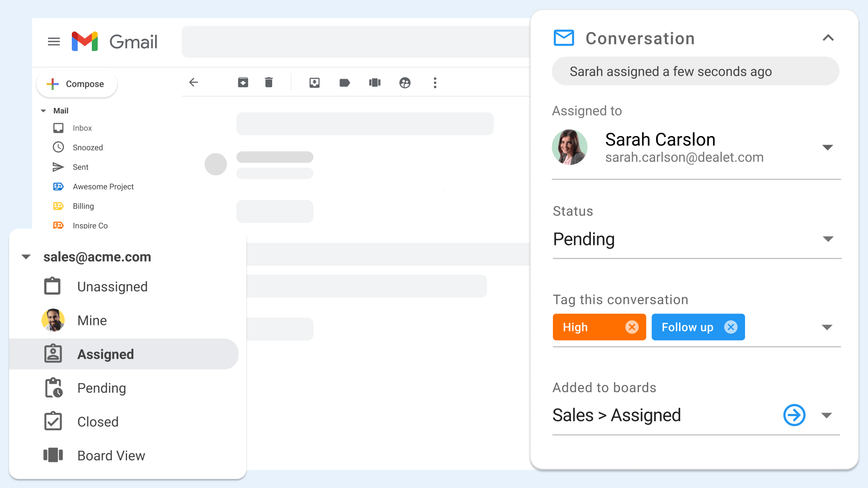This screenshot has width=868, height=488.
Task: Click the More options icon in toolbar
Action: pyautogui.click(x=434, y=82)
